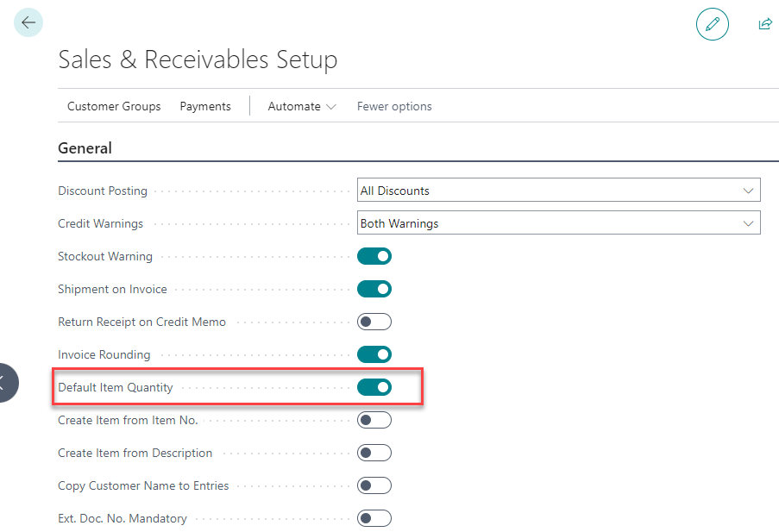
Task: Turn off Invoice Rounding switch
Action: pyautogui.click(x=374, y=354)
